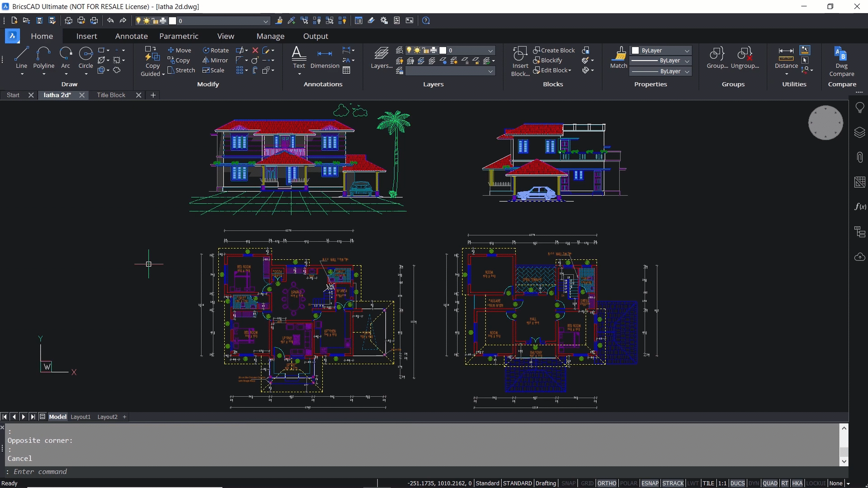This screenshot has width=868, height=488.
Task: Switch to the Annotate ribbon tab
Action: pyautogui.click(x=131, y=36)
